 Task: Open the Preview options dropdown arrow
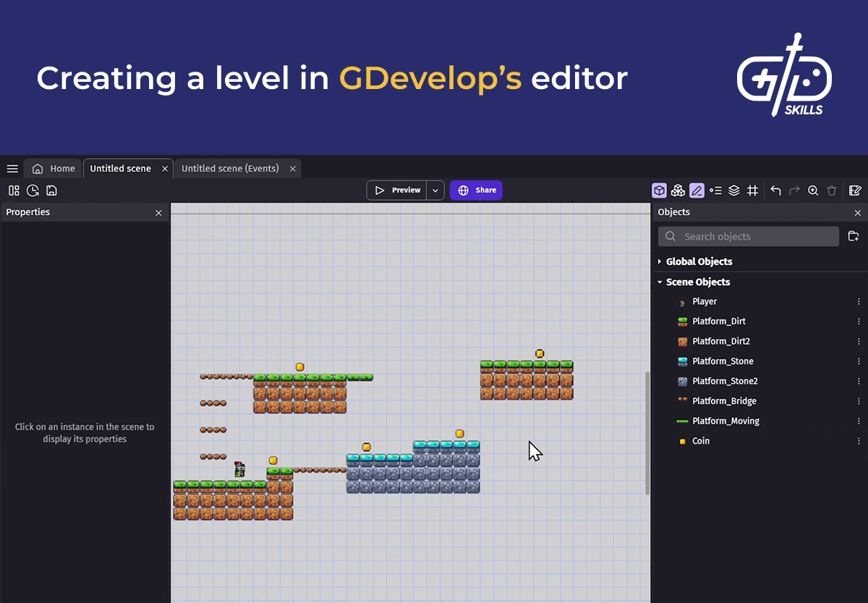pos(435,190)
